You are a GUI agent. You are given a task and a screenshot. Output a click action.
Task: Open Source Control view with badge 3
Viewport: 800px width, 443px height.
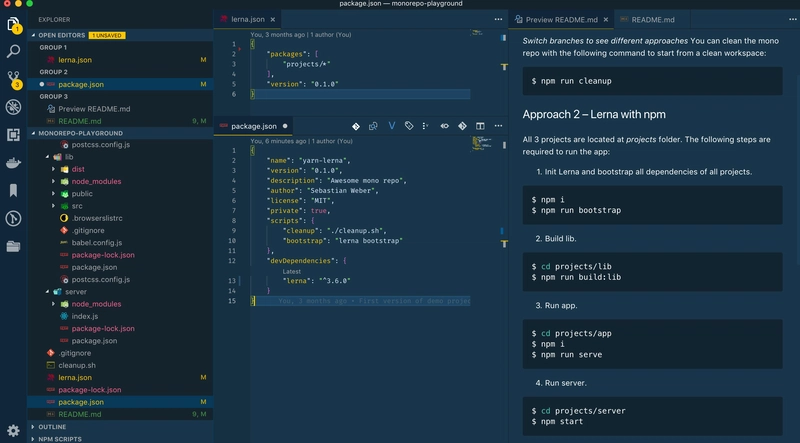pyautogui.click(x=14, y=78)
